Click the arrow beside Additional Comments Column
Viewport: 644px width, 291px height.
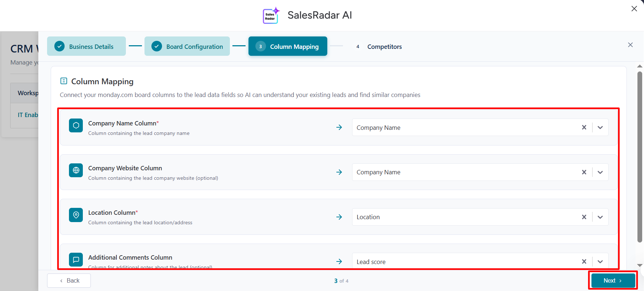click(x=339, y=261)
